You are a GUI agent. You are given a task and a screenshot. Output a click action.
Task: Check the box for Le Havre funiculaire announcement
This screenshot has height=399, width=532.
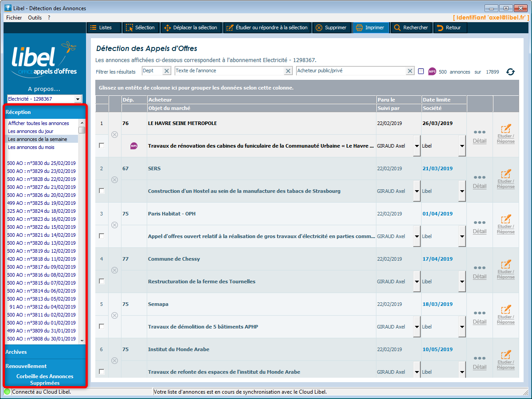(x=102, y=146)
